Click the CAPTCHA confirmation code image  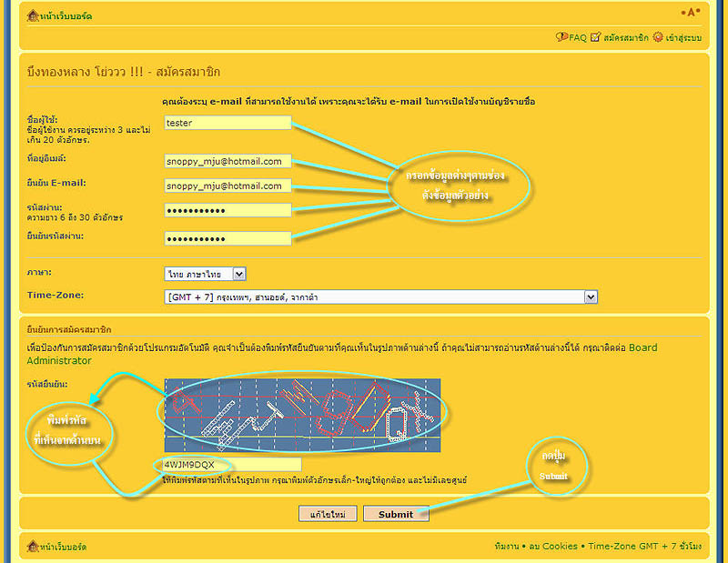coord(302,416)
